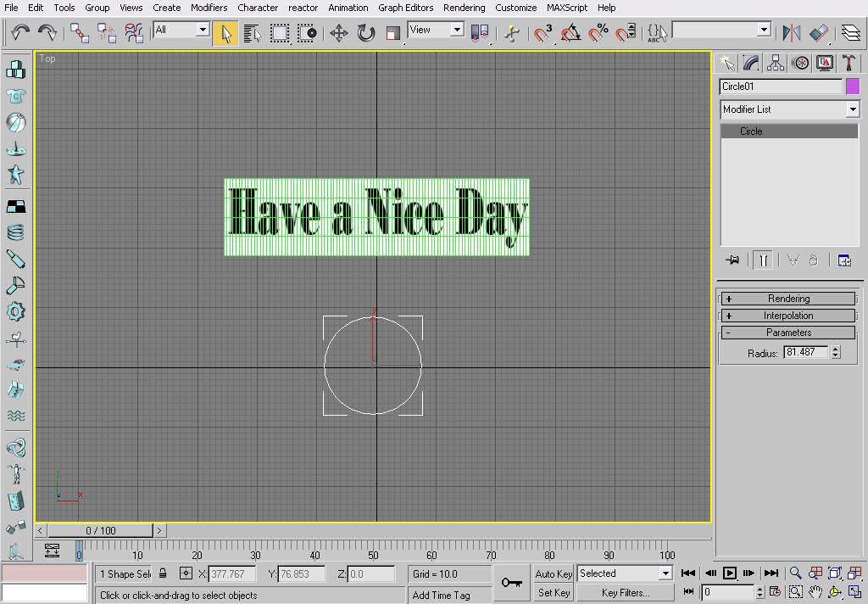868x604 pixels.
Task: Select the Select and Link tool
Action: tap(80, 33)
